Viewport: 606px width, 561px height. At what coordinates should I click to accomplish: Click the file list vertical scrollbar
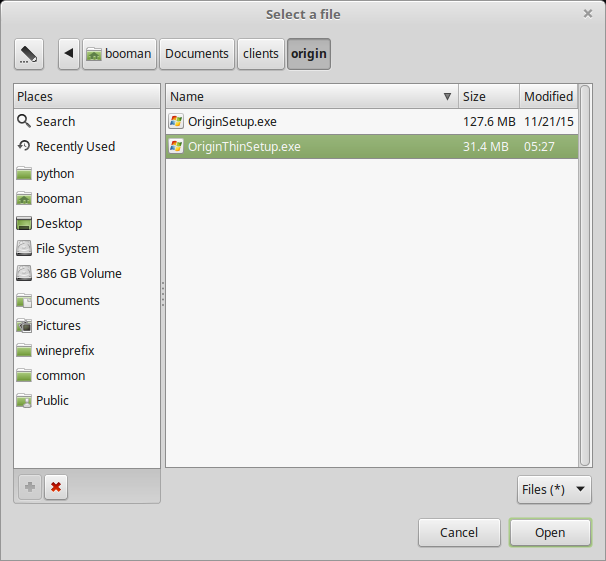click(585, 275)
